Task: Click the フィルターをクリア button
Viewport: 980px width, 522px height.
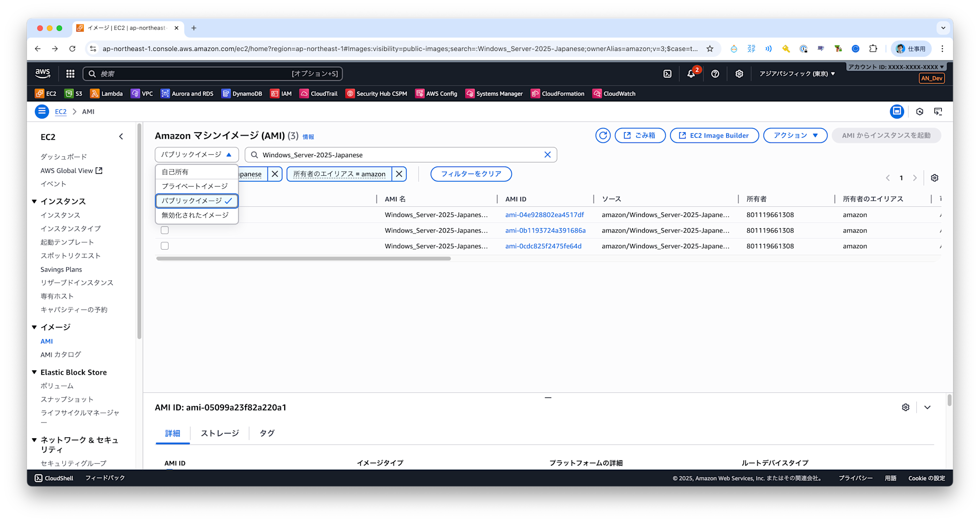Action: pos(471,174)
